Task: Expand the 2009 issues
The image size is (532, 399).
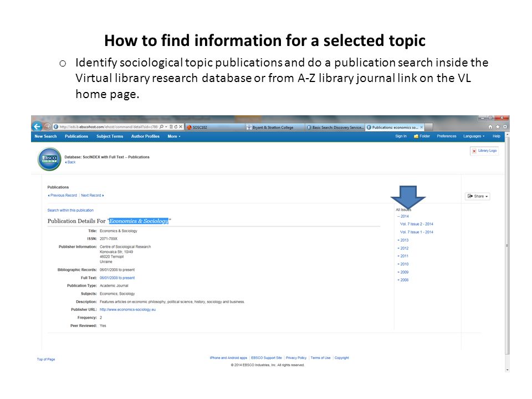Action: 403,272
